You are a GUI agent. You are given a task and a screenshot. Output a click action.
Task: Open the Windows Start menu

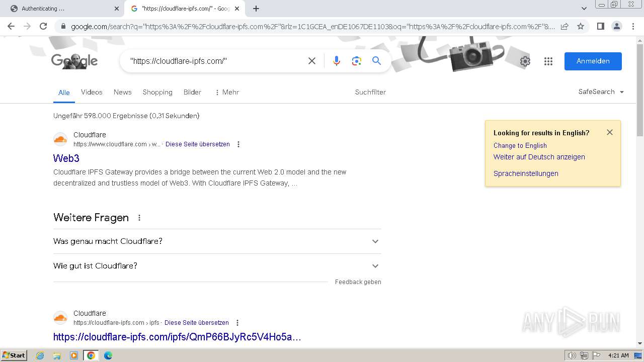(x=14, y=355)
